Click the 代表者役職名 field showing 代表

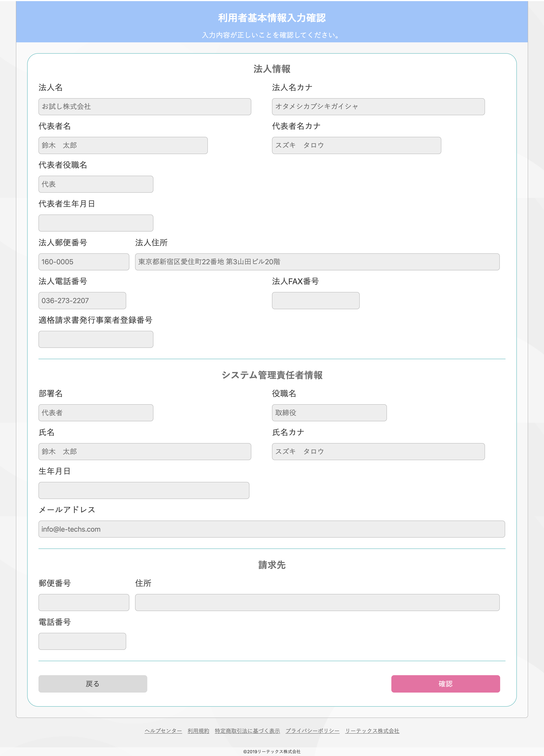[x=96, y=184]
